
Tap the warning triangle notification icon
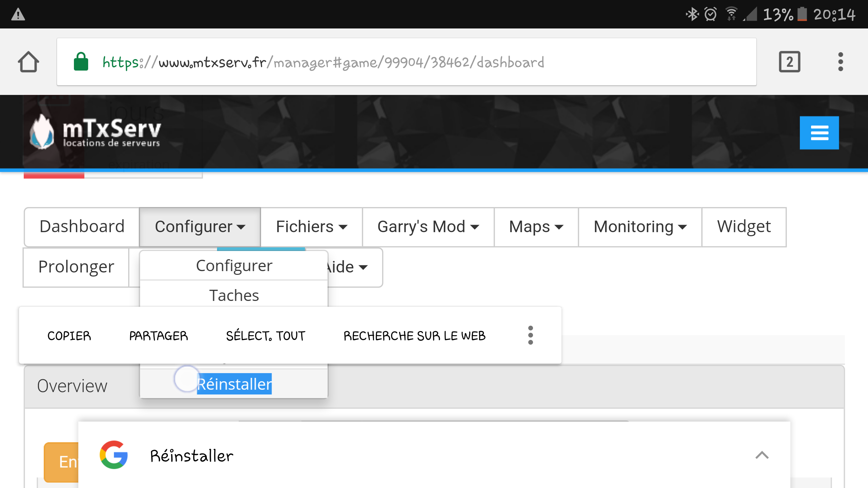coord(18,14)
